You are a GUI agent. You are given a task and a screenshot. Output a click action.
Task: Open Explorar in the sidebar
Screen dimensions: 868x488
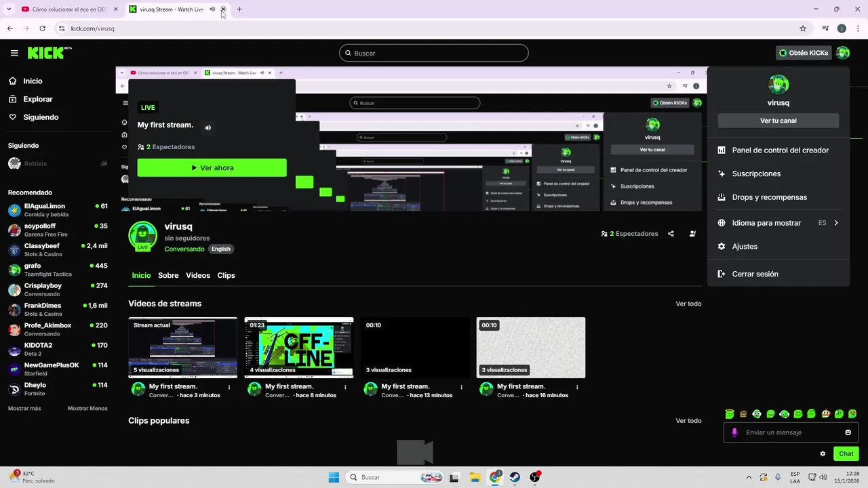tap(37, 99)
